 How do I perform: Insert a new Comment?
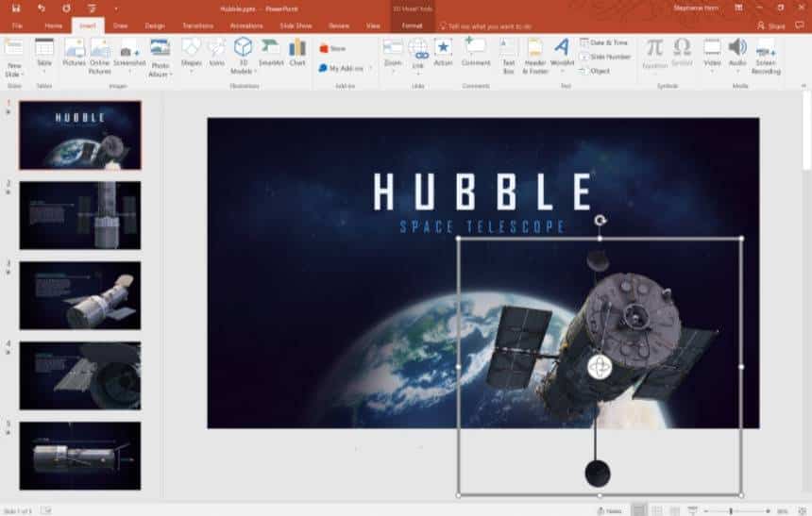pyautogui.click(x=475, y=52)
